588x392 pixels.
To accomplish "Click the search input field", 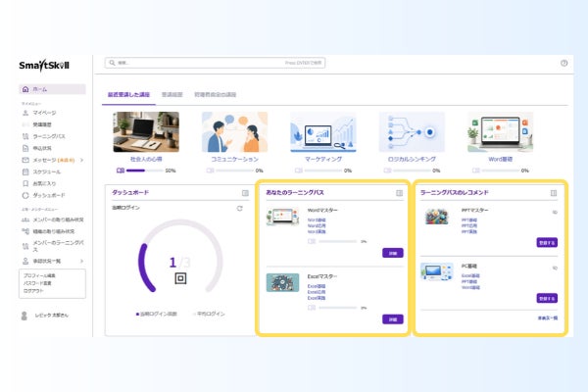I will click(215, 63).
